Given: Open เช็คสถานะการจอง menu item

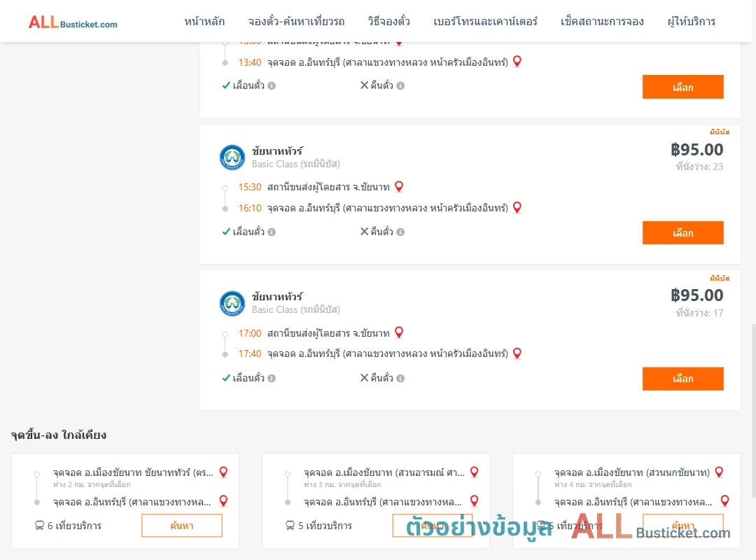Looking at the screenshot, I should tap(602, 22).
